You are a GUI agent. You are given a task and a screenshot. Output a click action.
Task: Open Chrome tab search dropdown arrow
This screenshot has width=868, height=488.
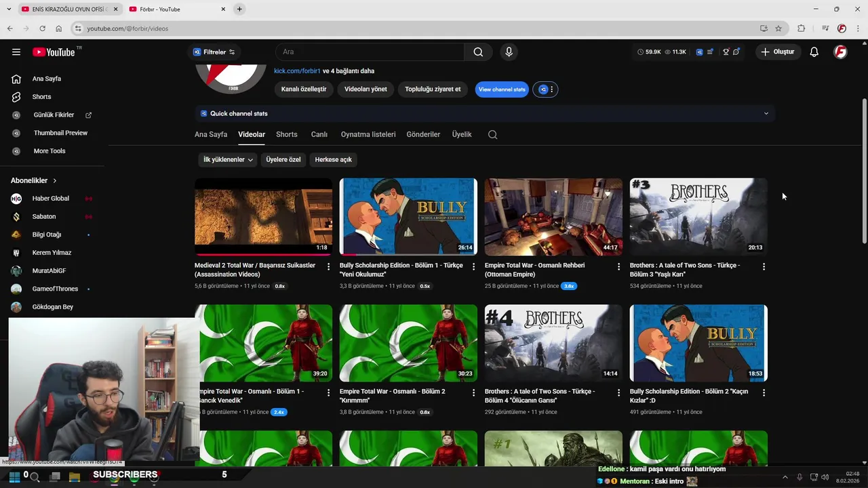point(8,9)
